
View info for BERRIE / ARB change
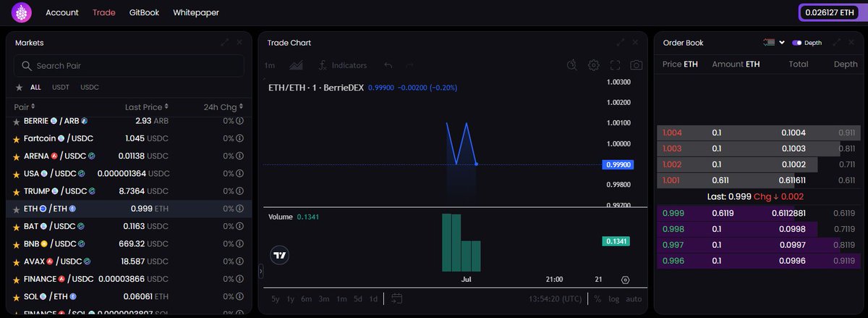[239, 120]
